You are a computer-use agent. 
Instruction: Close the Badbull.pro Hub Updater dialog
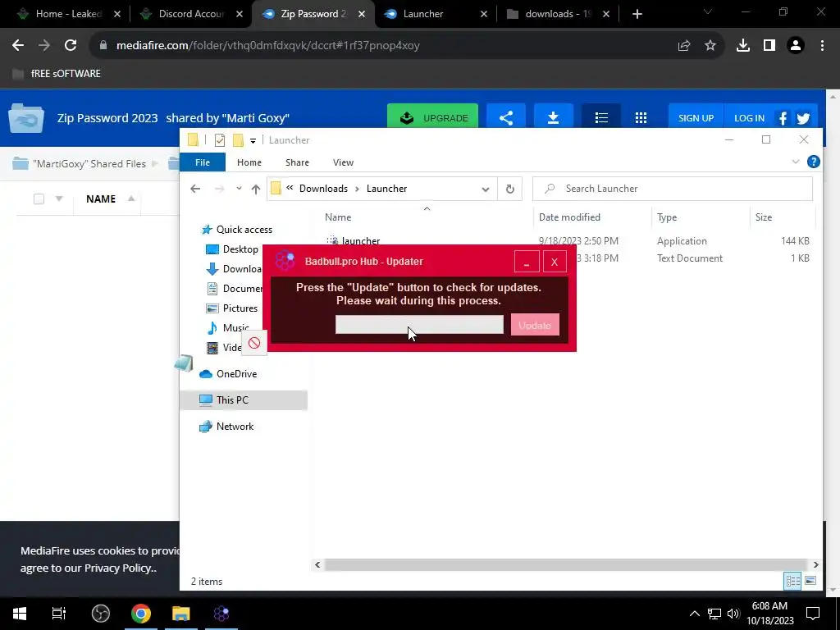[555, 262]
